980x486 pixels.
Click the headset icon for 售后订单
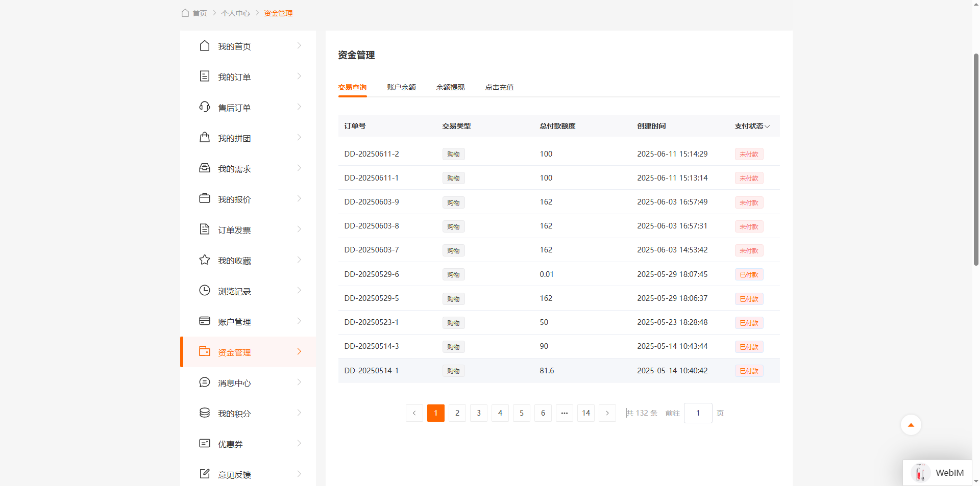[205, 107]
